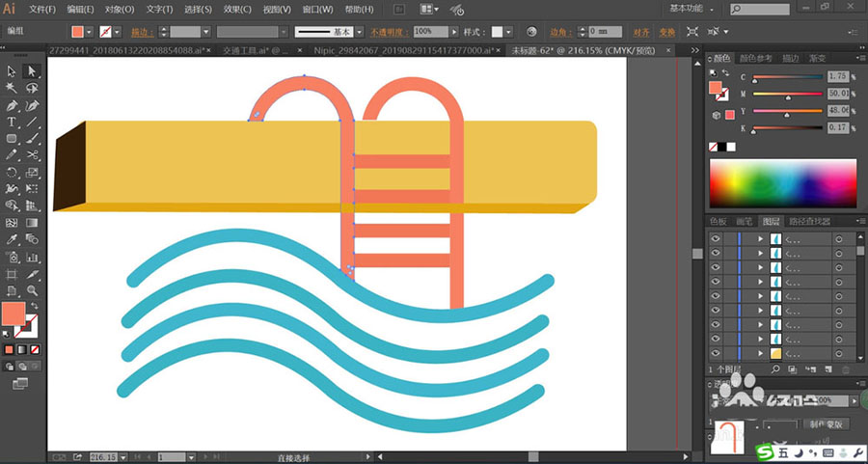Image resolution: width=868 pixels, height=464 pixels.
Task: Select the Gradient tool
Action: point(32,223)
